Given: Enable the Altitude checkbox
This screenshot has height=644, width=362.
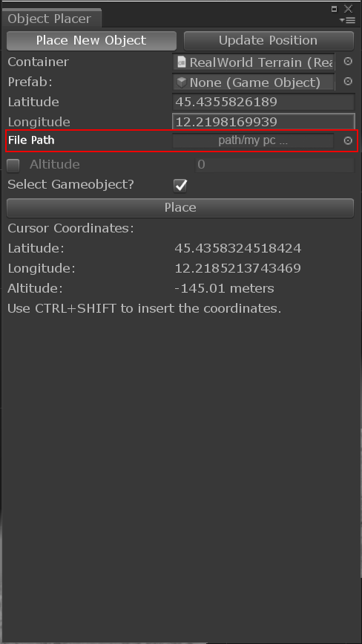Looking at the screenshot, I should point(13,166).
